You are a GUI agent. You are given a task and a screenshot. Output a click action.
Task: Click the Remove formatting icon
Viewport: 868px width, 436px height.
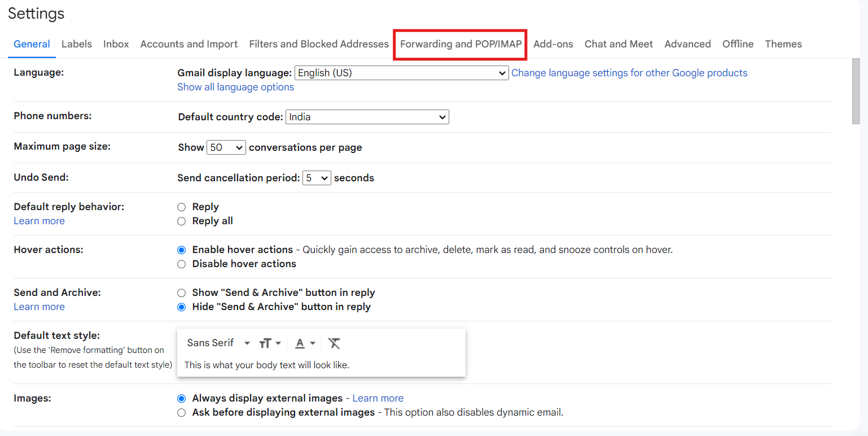point(334,343)
